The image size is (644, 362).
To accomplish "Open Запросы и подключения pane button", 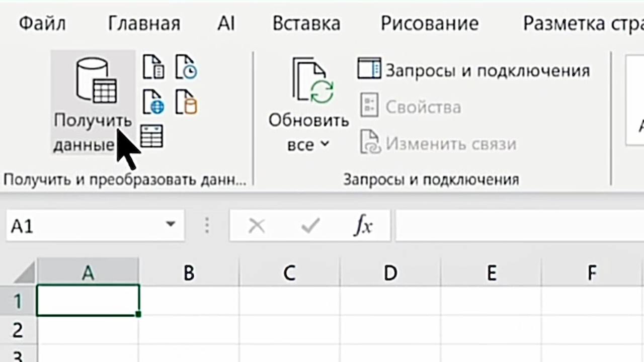I will click(x=474, y=70).
